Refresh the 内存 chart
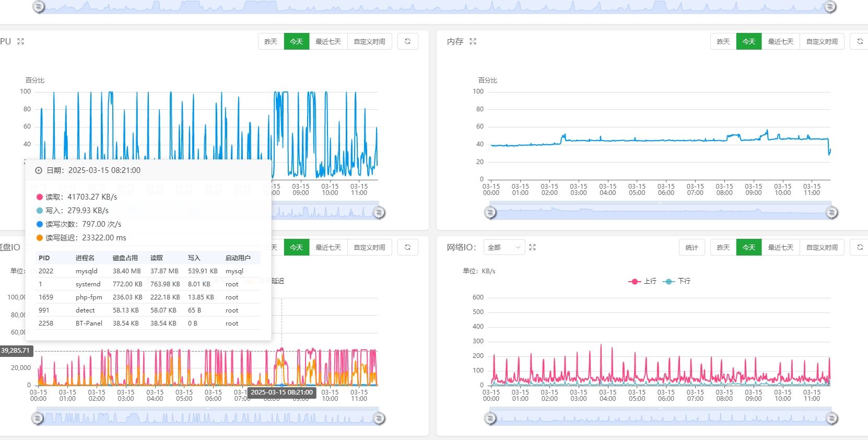 859,41
